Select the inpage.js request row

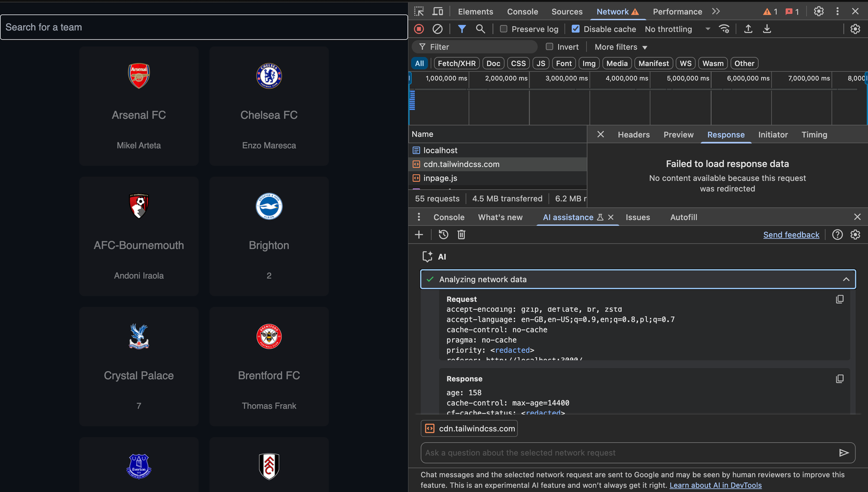(x=497, y=178)
